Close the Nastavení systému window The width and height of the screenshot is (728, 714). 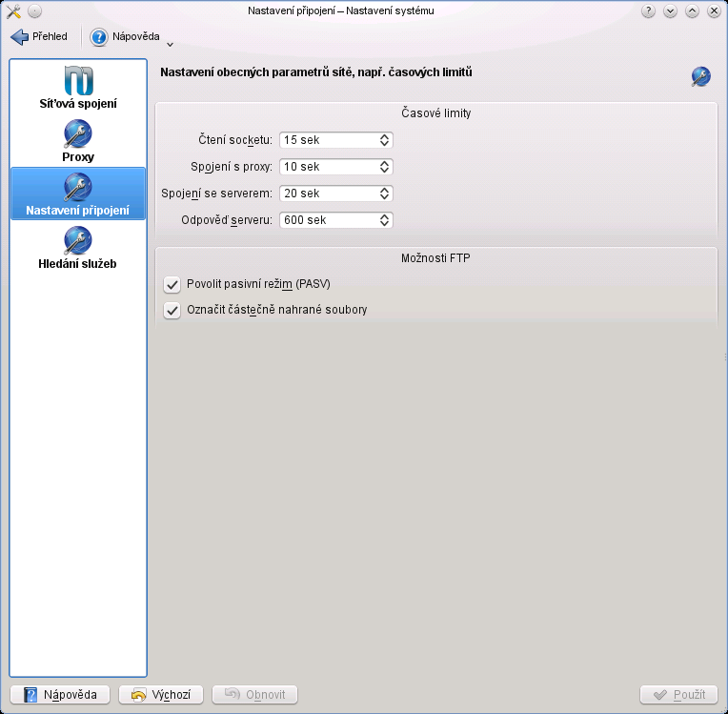point(714,10)
